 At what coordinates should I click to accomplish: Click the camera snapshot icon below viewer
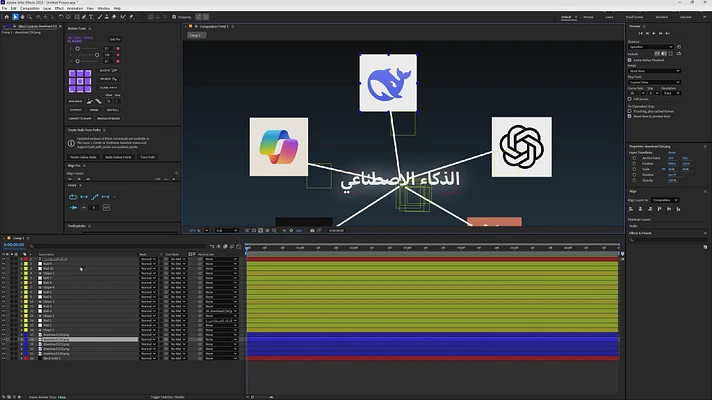[312, 231]
